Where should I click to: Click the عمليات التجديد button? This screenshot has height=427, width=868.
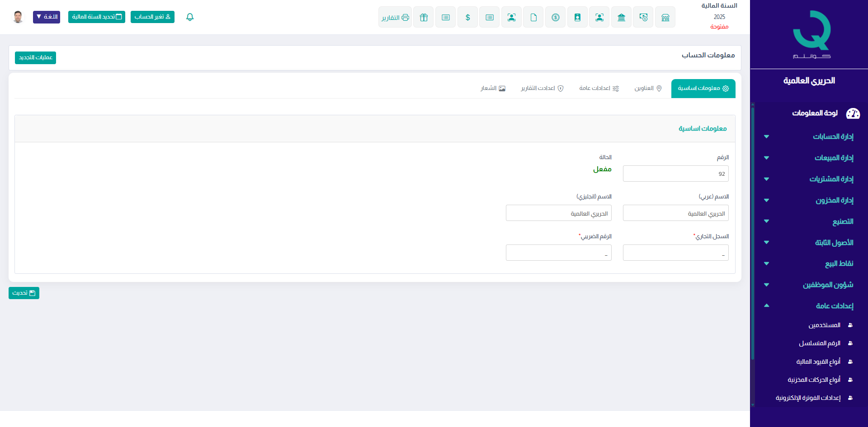pos(35,58)
